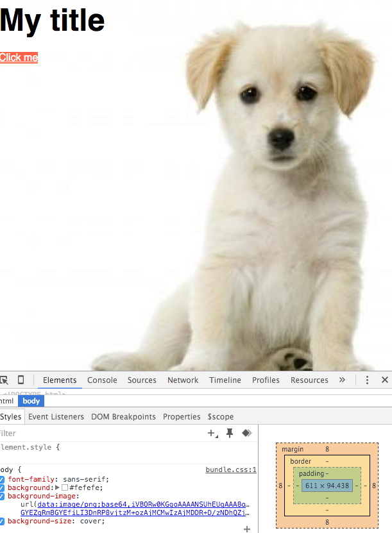Open the bundle.css:1 source link
392x533 pixels.
[230, 470]
